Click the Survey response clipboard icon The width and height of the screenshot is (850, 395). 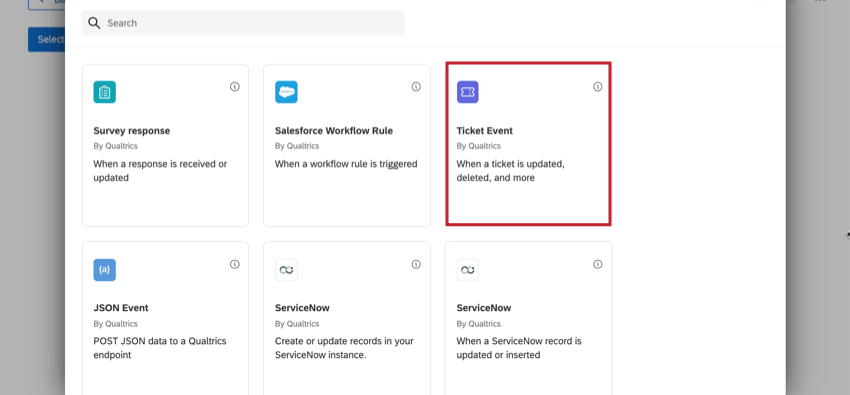(105, 92)
